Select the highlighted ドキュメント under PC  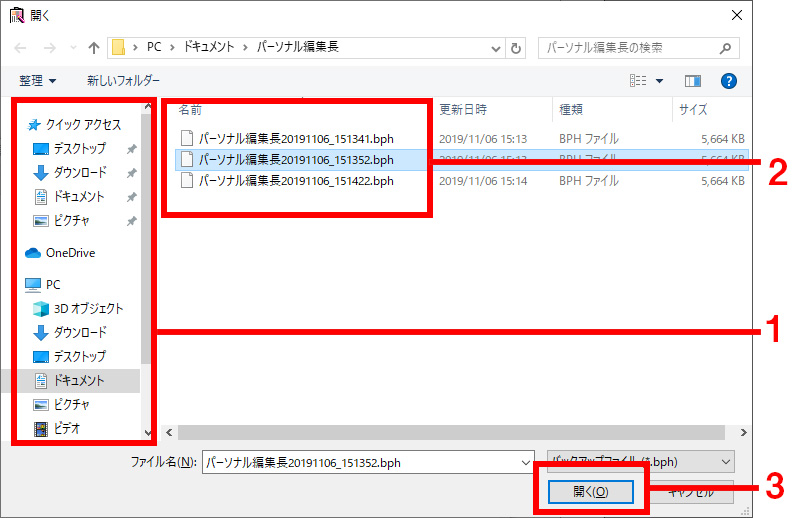point(79,380)
